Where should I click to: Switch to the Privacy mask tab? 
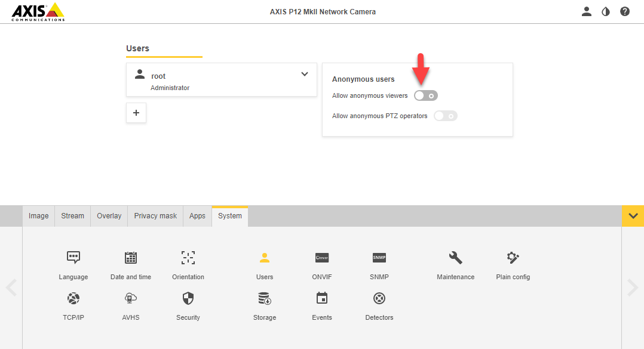[155, 216]
